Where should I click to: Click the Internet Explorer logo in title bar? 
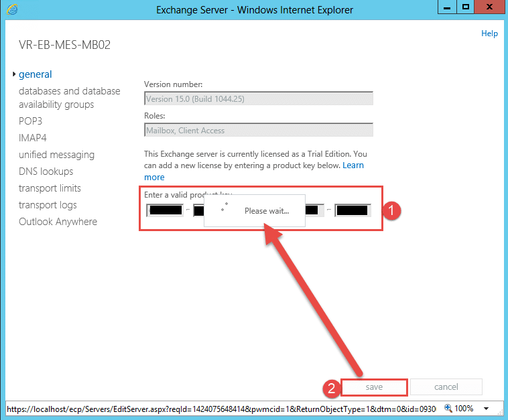[x=12, y=9]
